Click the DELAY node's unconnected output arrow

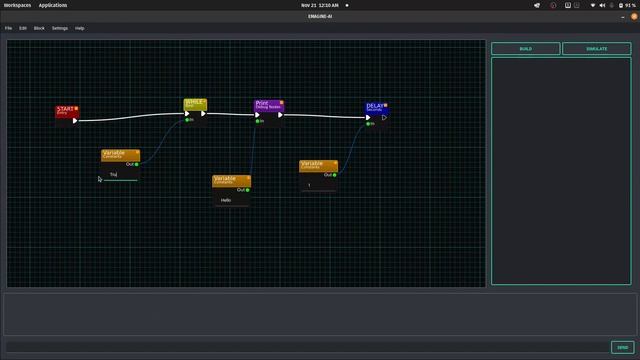[384, 118]
